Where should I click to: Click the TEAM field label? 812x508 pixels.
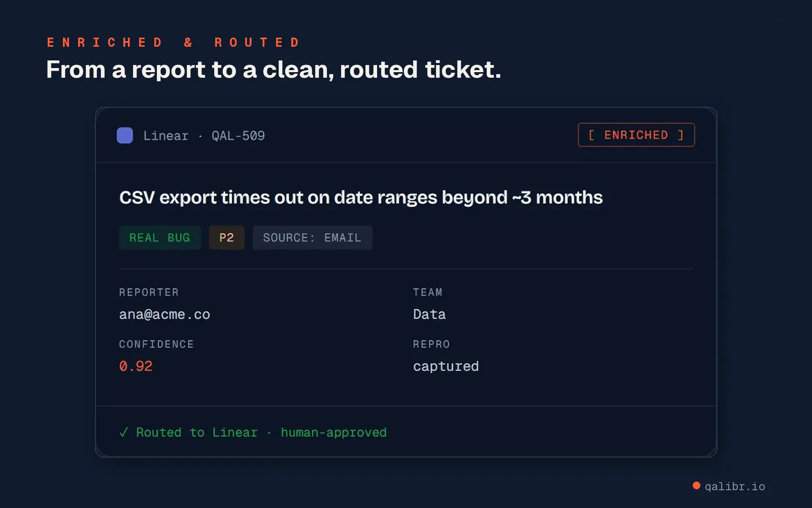pos(427,293)
